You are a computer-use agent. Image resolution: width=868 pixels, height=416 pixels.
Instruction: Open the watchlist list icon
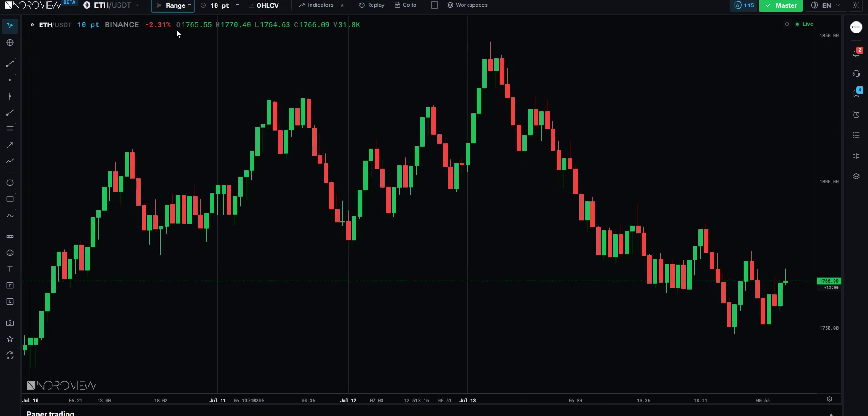[x=856, y=135]
